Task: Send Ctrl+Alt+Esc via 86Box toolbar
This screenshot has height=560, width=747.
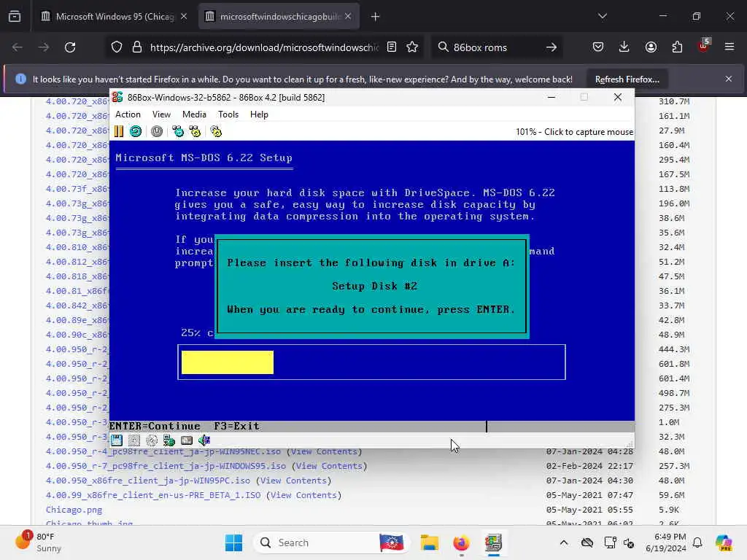Action: 195,131
